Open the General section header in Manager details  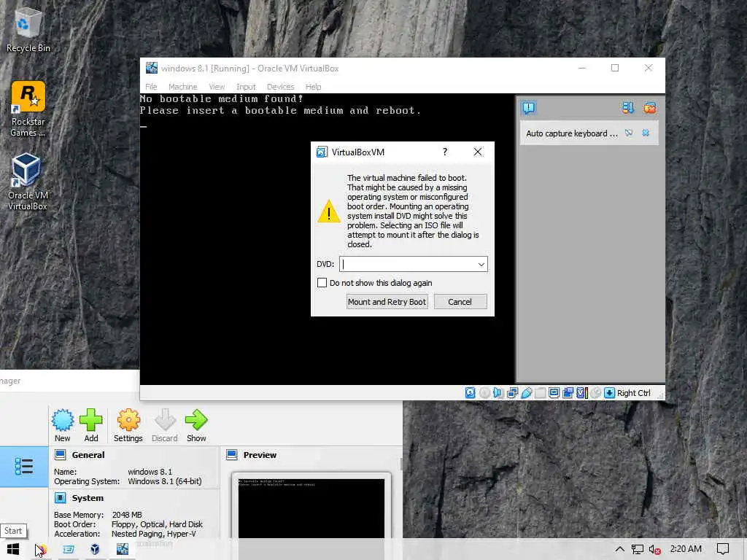pyautogui.click(x=88, y=455)
